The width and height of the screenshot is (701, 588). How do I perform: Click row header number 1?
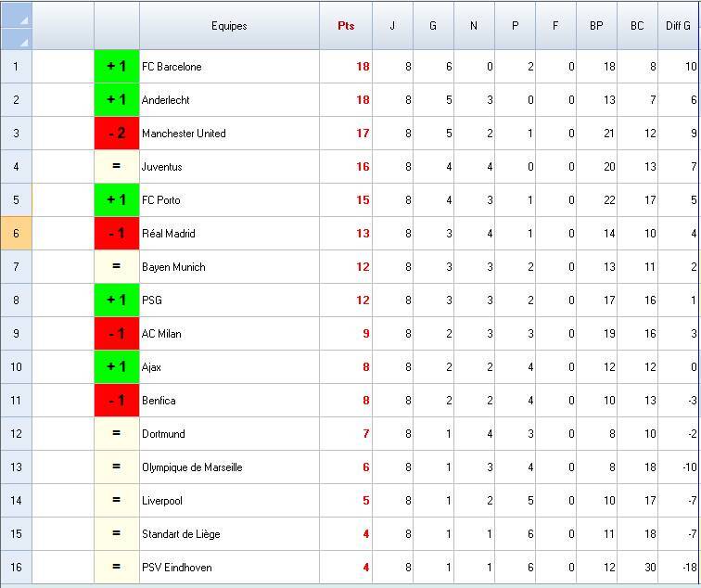pyautogui.click(x=16, y=67)
